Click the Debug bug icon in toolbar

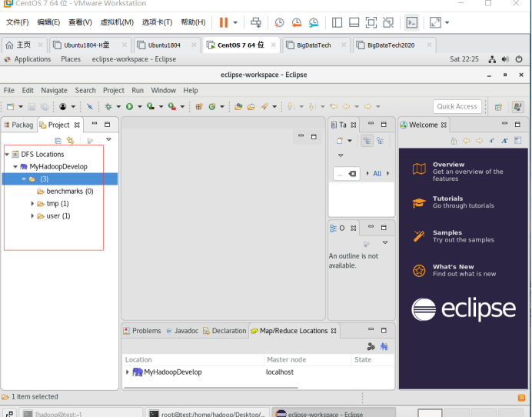tap(108, 107)
